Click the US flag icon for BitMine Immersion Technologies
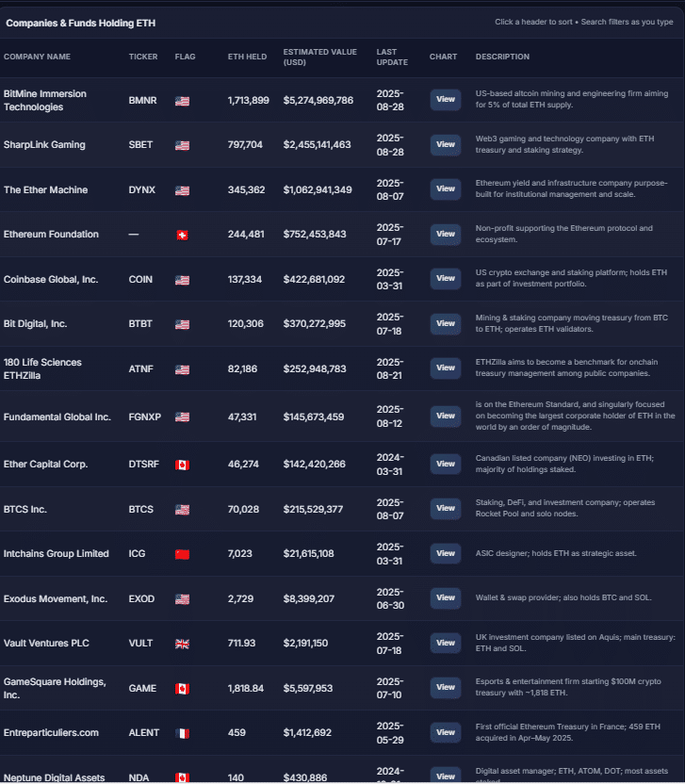 [182, 101]
